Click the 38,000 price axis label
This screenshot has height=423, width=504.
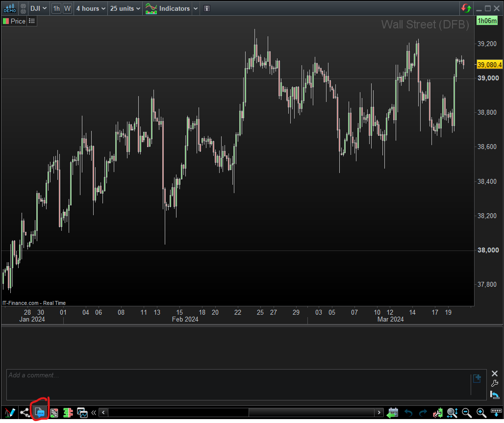[x=488, y=250]
